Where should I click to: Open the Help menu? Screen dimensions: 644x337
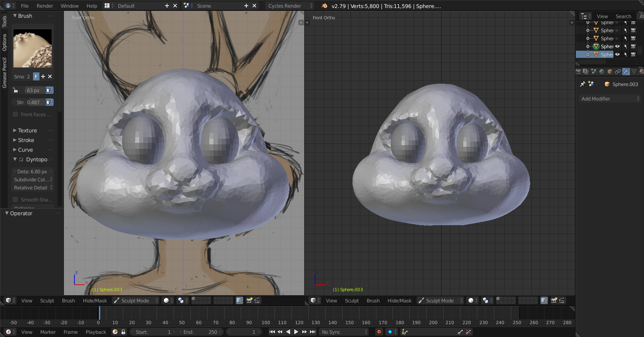coord(92,6)
